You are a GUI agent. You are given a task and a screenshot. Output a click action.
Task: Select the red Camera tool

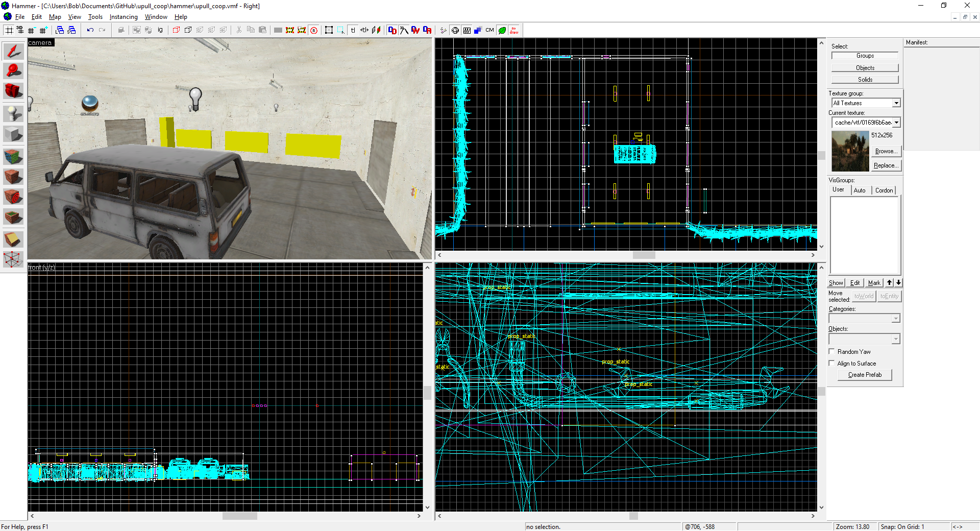[x=13, y=91]
